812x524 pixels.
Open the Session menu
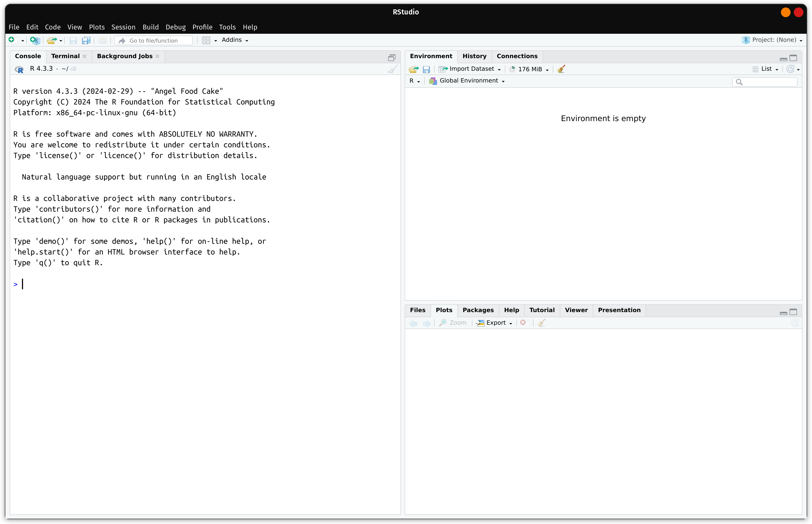click(x=123, y=27)
